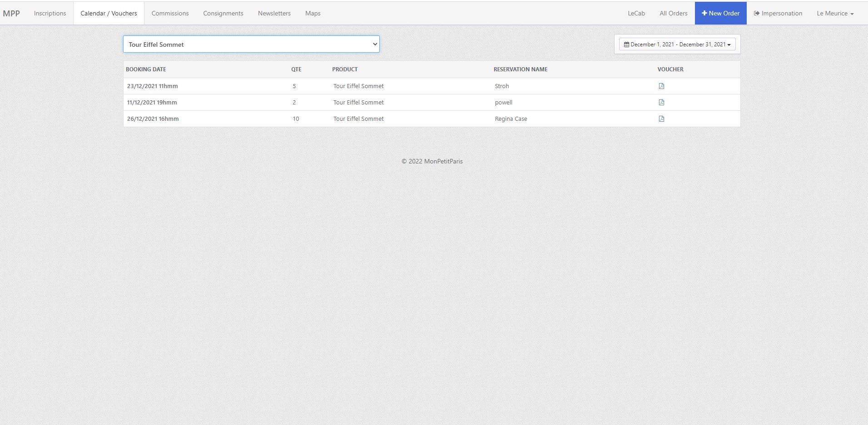The height and width of the screenshot is (425, 868).
Task: View All Orders
Action: coord(673,13)
